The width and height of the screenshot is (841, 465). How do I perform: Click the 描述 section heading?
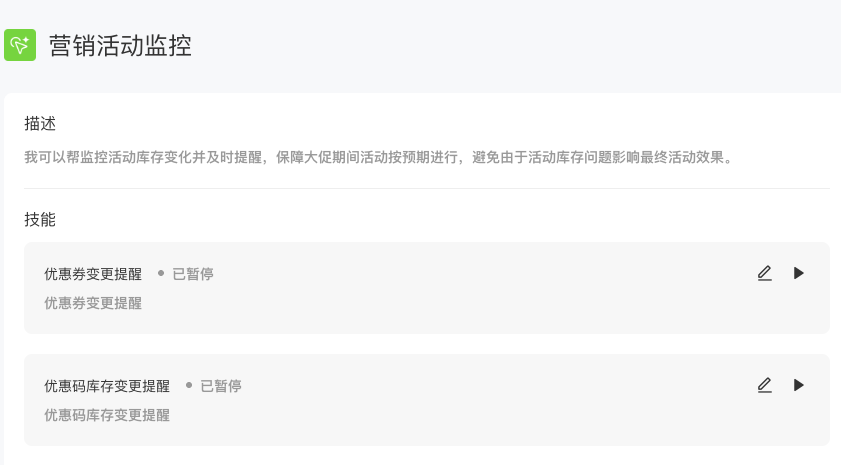(40, 124)
